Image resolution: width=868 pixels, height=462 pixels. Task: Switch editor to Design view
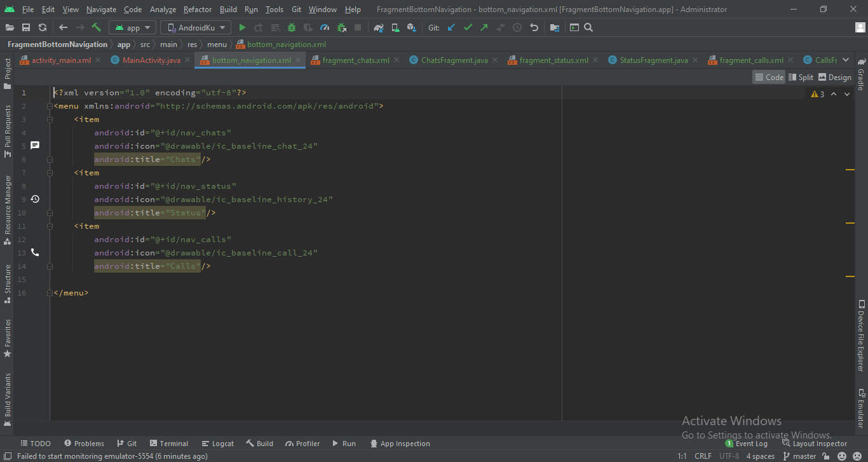834,77
